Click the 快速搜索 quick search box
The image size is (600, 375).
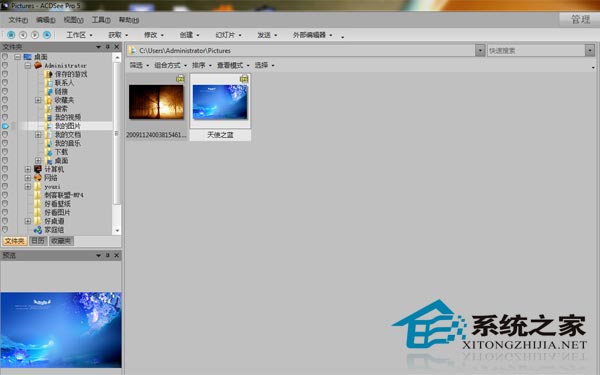point(536,50)
